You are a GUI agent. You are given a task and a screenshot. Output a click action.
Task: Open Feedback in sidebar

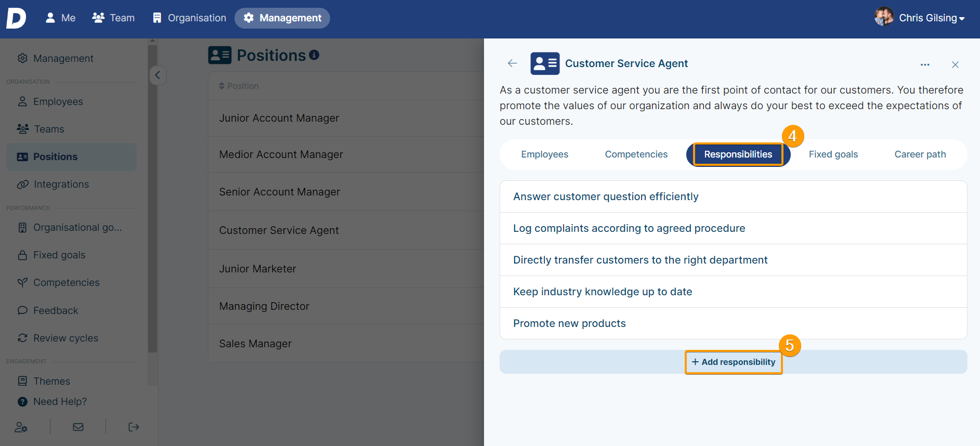point(71,311)
